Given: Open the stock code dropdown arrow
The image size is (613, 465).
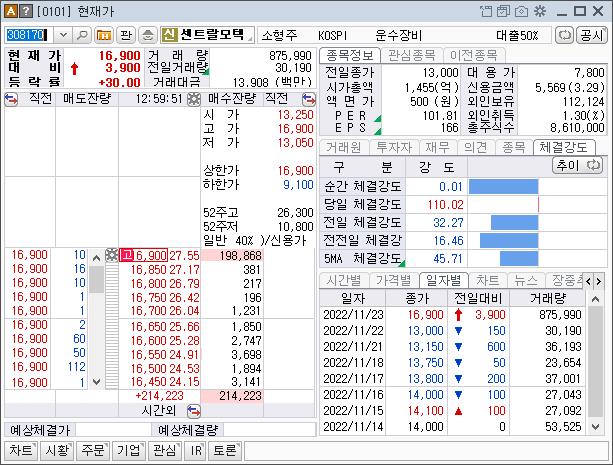Looking at the screenshot, I should [x=63, y=35].
